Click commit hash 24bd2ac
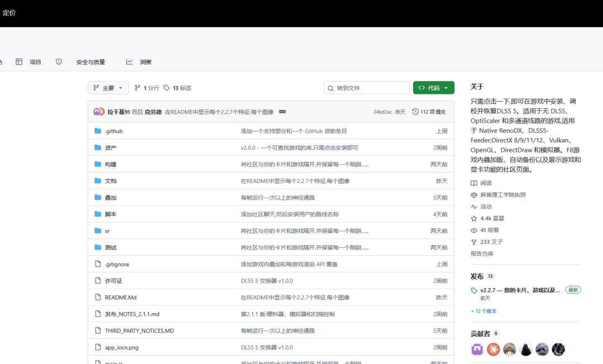The image size is (603, 364). (382, 112)
